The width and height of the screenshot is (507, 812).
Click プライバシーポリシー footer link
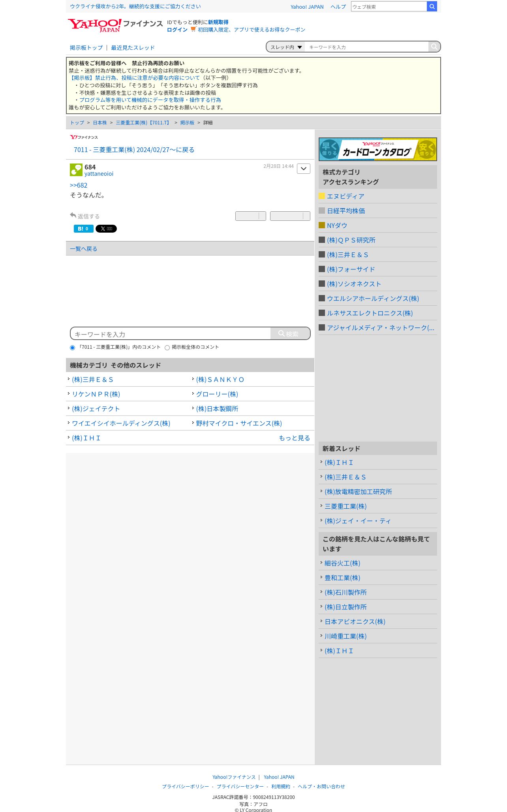[x=186, y=787]
